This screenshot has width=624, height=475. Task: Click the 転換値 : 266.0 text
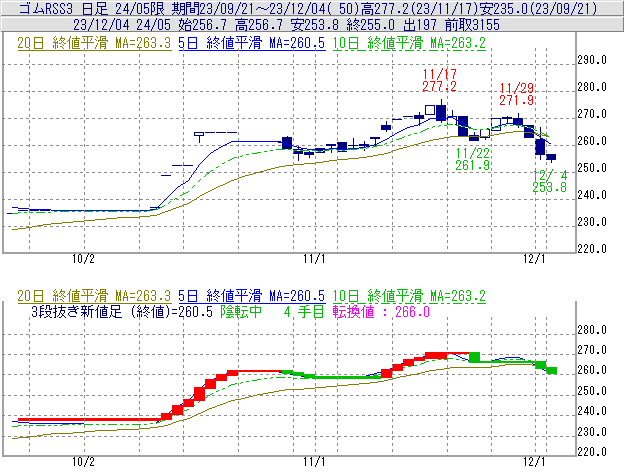pyautogui.click(x=381, y=311)
